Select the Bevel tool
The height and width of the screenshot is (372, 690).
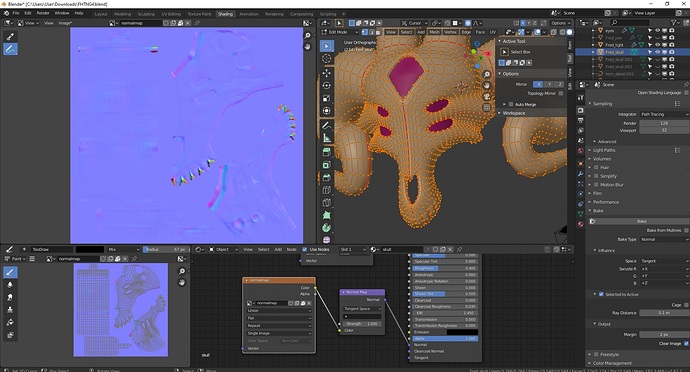[x=327, y=177]
